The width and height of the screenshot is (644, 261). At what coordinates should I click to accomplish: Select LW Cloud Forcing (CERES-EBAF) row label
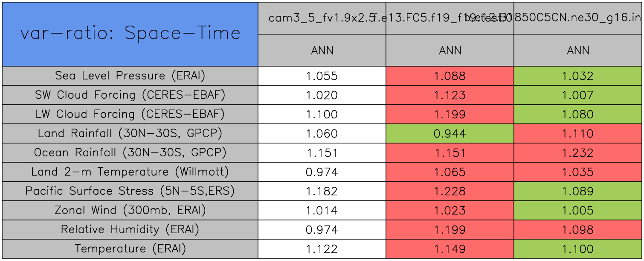(130, 114)
